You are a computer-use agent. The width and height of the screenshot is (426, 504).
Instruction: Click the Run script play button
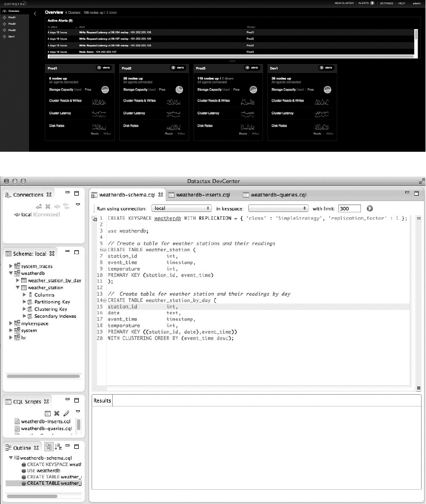pyautogui.click(x=370, y=208)
